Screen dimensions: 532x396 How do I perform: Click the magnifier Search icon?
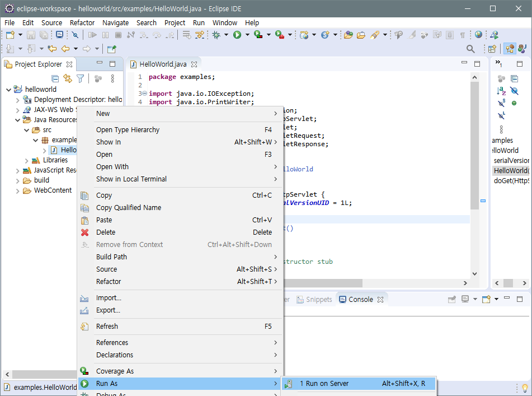coord(470,49)
